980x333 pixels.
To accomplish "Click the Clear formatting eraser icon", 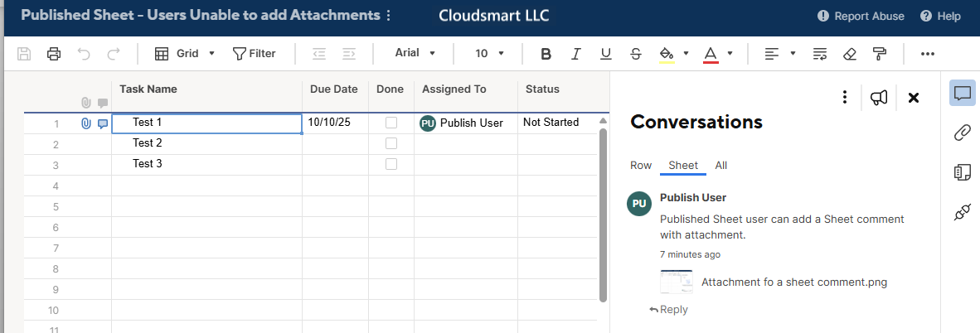I will (x=848, y=54).
